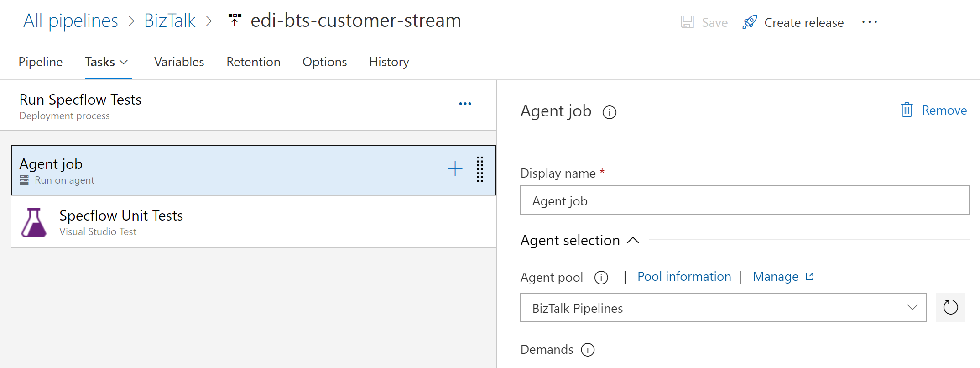Click the release pipeline icon beside edi-bts-customer-stream
The height and width of the screenshot is (368, 980).
pyautogui.click(x=235, y=20)
